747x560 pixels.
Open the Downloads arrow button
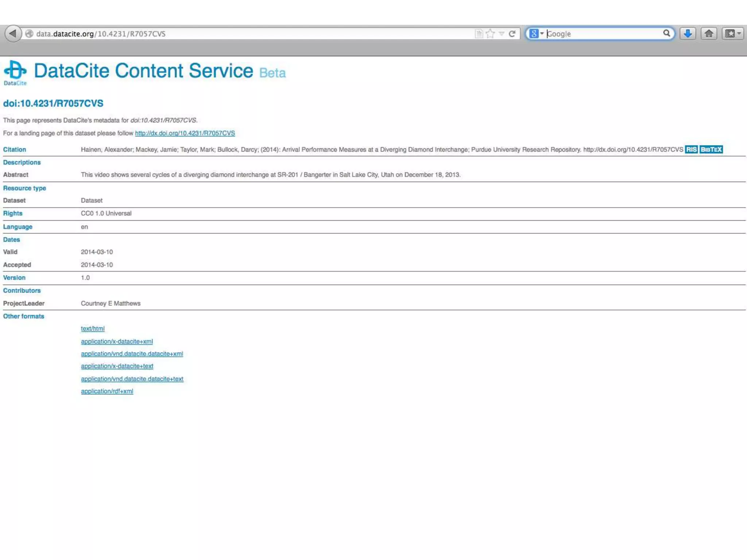click(x=688, y=34)
